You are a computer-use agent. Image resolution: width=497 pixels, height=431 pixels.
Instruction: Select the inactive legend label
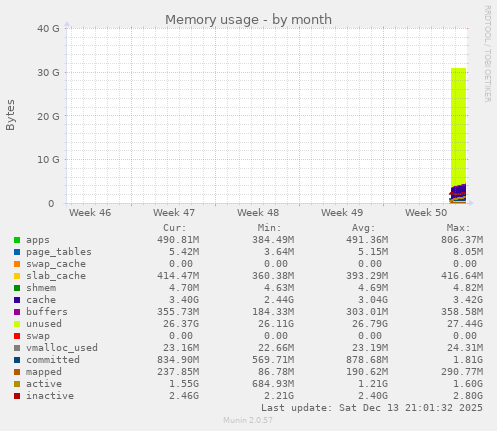50,396
